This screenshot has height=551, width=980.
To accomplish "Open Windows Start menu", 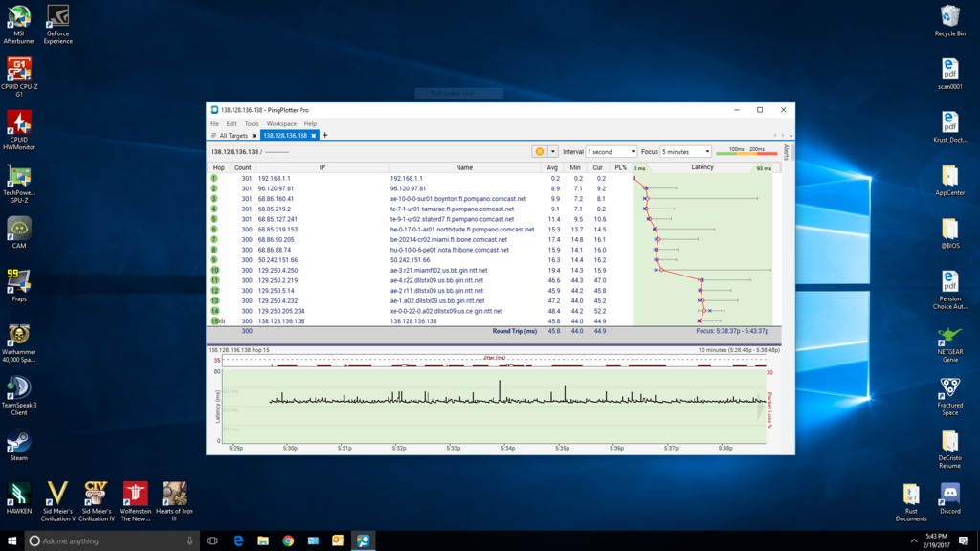I will click(11, 541).
